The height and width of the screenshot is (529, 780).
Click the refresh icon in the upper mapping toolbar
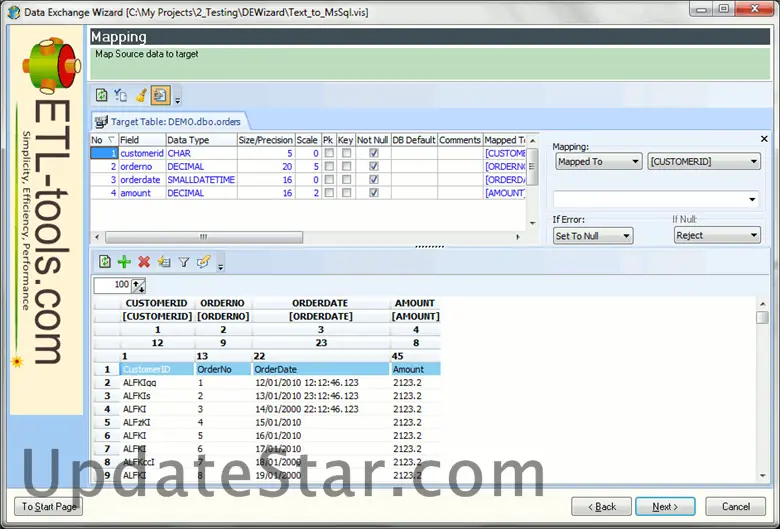tap(101, 95)
